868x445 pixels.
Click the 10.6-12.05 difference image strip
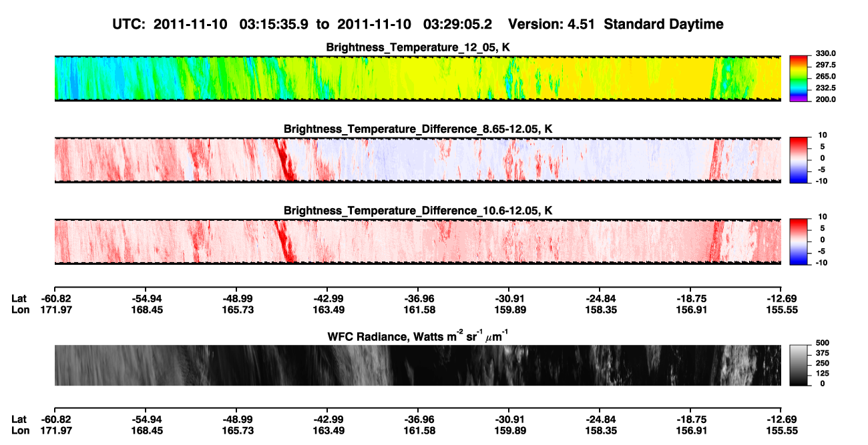tap(417, 242)
